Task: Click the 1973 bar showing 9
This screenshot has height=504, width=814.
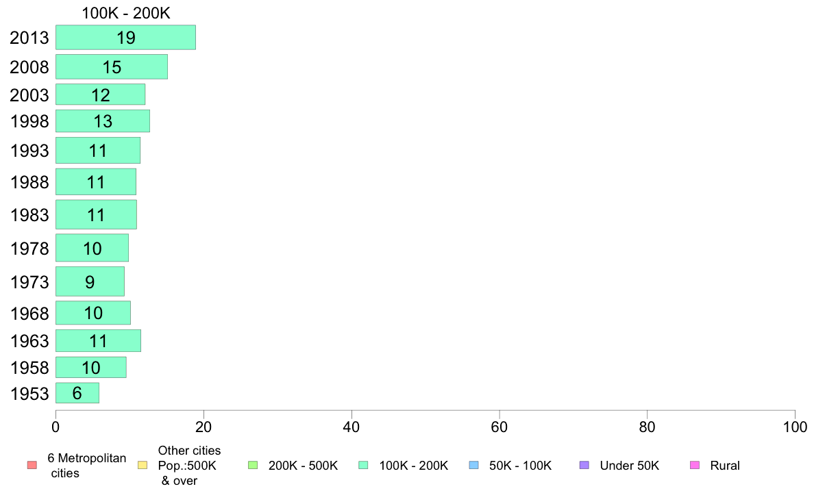Action: click(90, 281)
